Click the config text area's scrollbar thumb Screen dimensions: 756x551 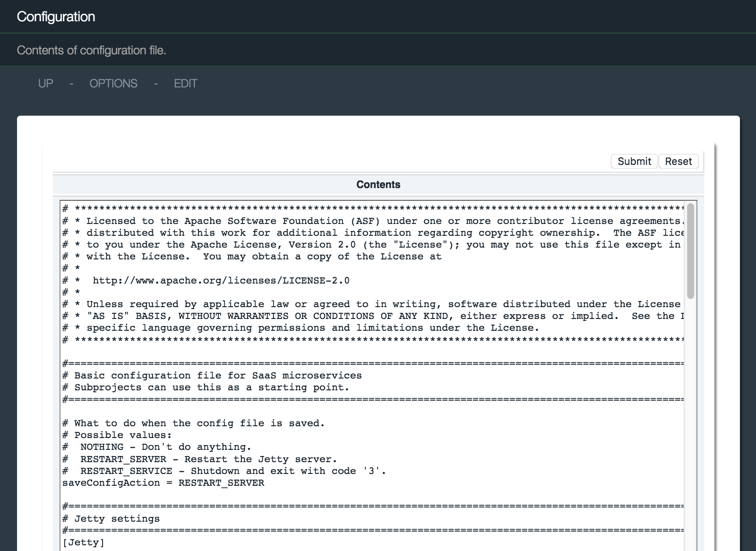coord(690,251)
